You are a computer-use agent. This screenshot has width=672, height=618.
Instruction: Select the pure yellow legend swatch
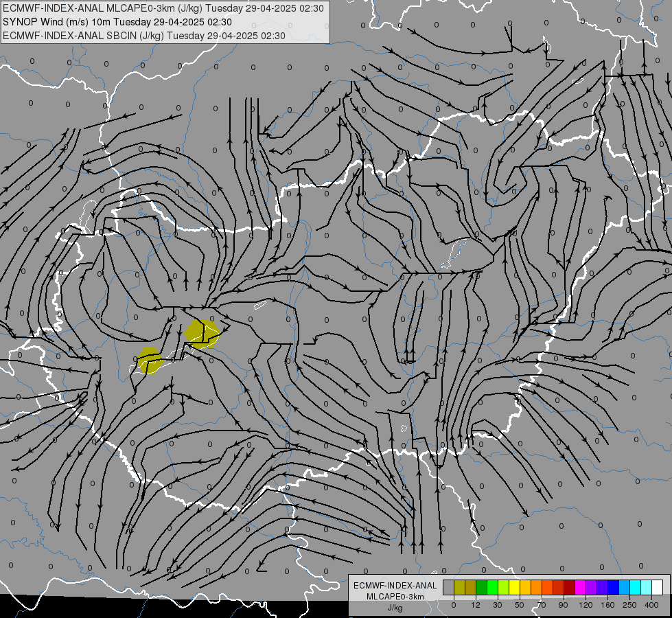(515, 587)
